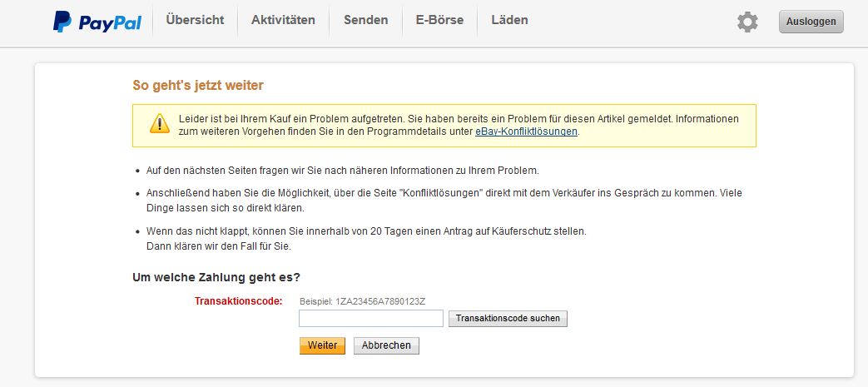Click the red Transaktionscode label
This screenshot has height=387, width=868.
click(x=238, y=301)
